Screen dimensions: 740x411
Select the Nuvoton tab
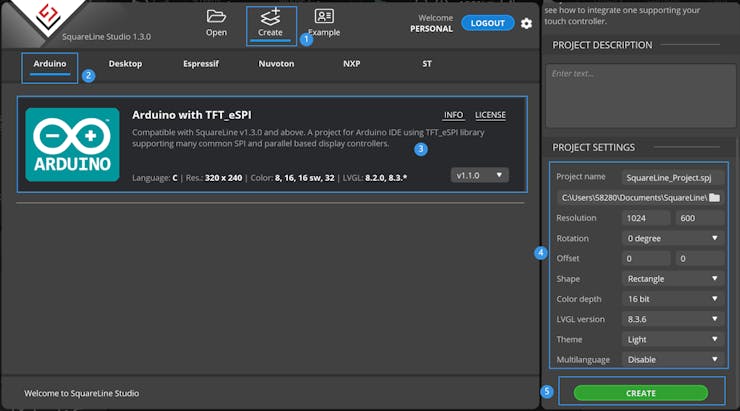[275, 64]
